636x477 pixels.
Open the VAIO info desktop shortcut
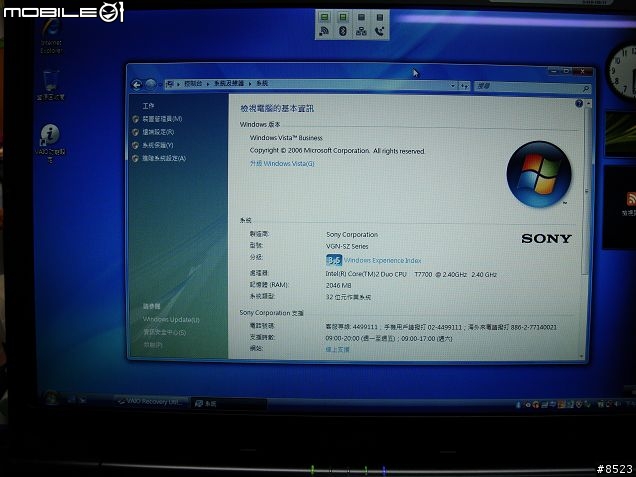tap(50, 143)
